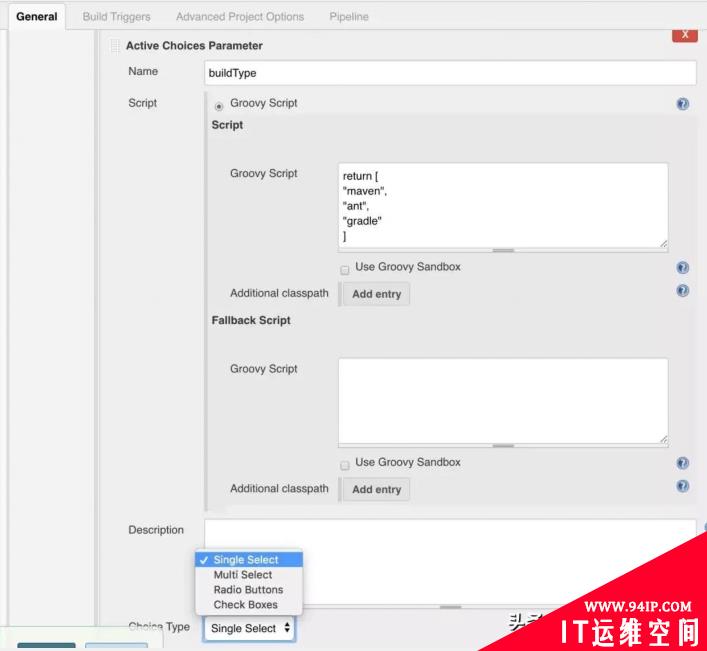Choose Check Boxes from the dropdown list
Screen dimensions: 707x651
coord(249,605)
